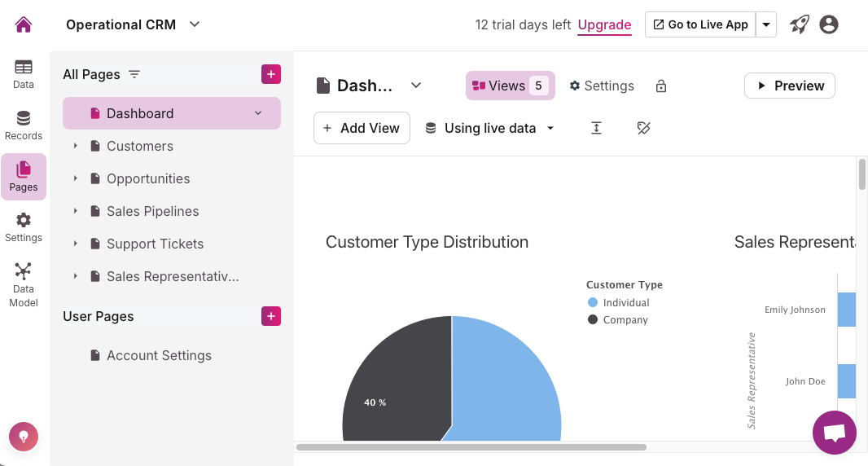Click the rocket launch icon

click(x=800, y=24)
